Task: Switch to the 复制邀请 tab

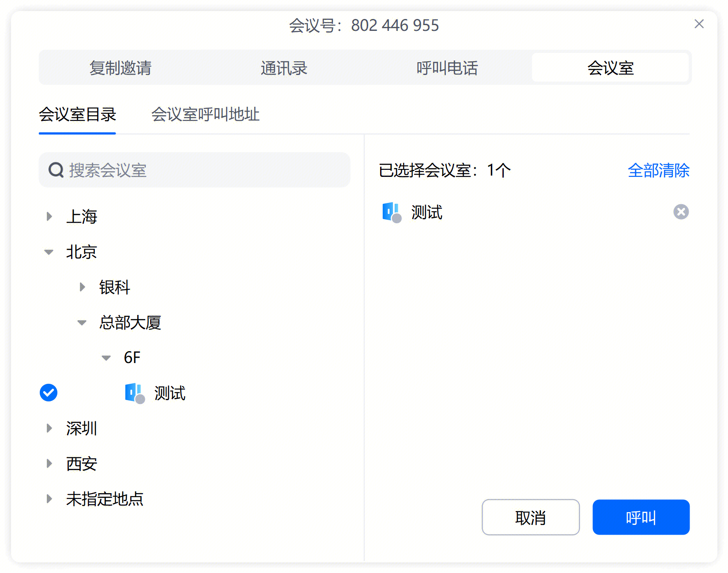Action: point(120,68)
